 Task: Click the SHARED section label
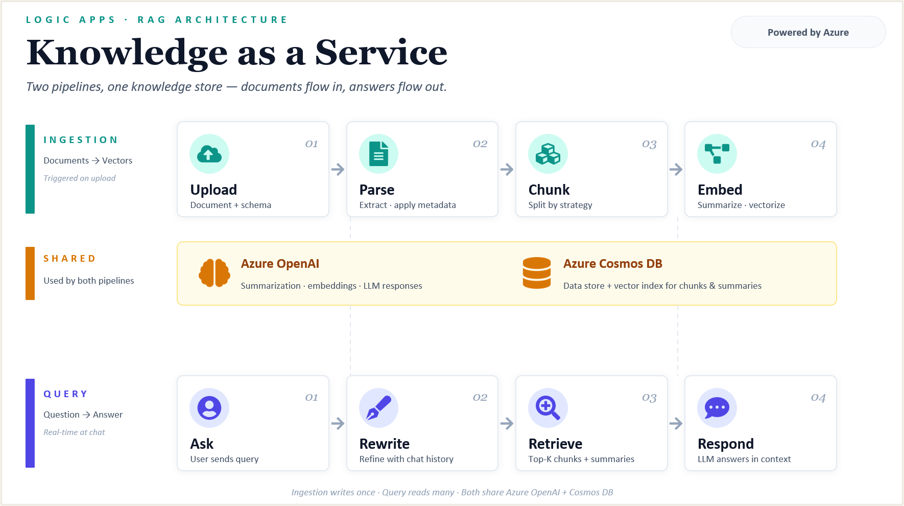pyautogui.click(x=70, y=258)
